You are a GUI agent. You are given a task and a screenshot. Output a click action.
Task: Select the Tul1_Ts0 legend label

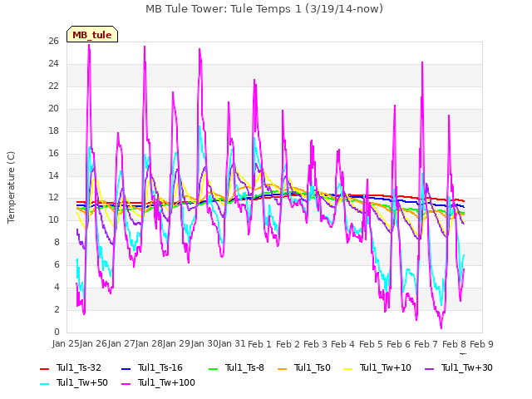click(313, 367)
